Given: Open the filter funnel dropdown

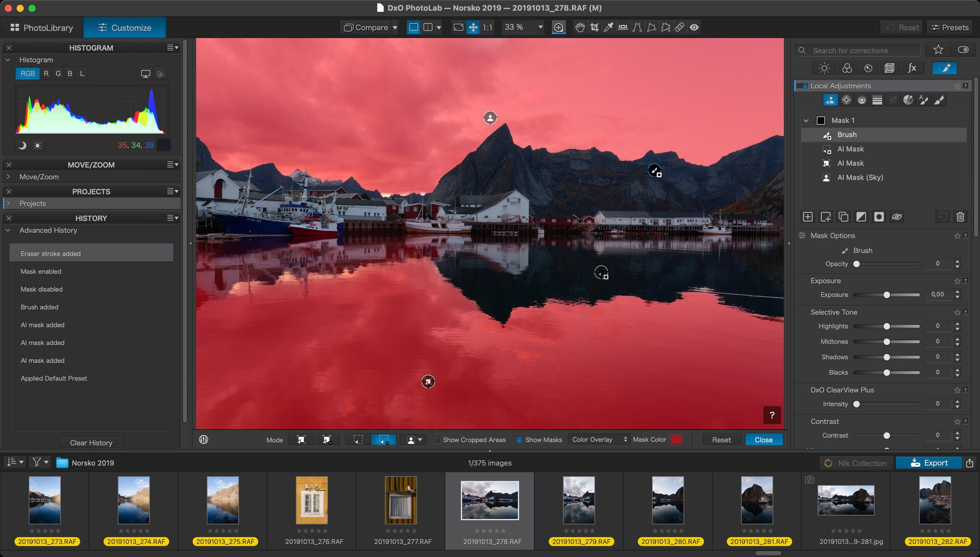Looking at the screenshot, I should (x=40, y=462).
